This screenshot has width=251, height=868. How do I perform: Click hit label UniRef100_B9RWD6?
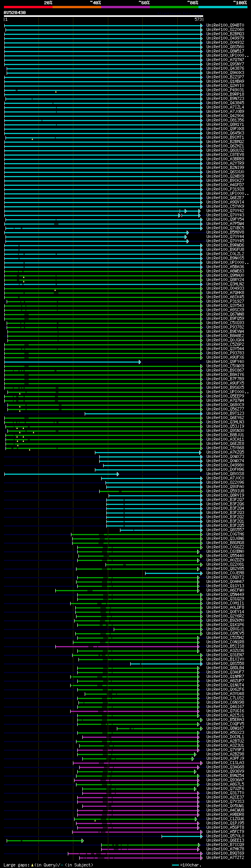click(225, 245)
